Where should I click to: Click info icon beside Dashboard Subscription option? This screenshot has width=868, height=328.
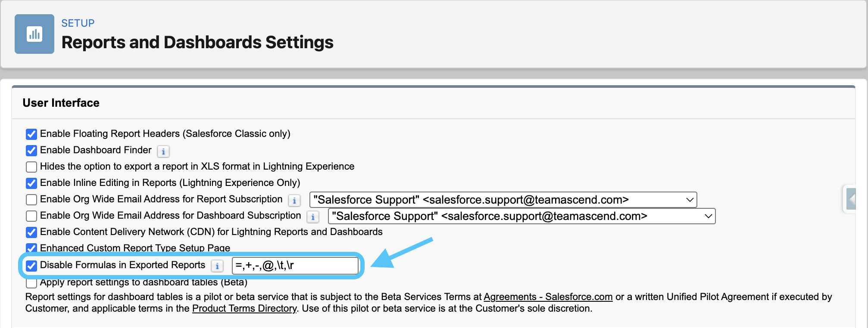pyautogui.click(x=313, y=217)
